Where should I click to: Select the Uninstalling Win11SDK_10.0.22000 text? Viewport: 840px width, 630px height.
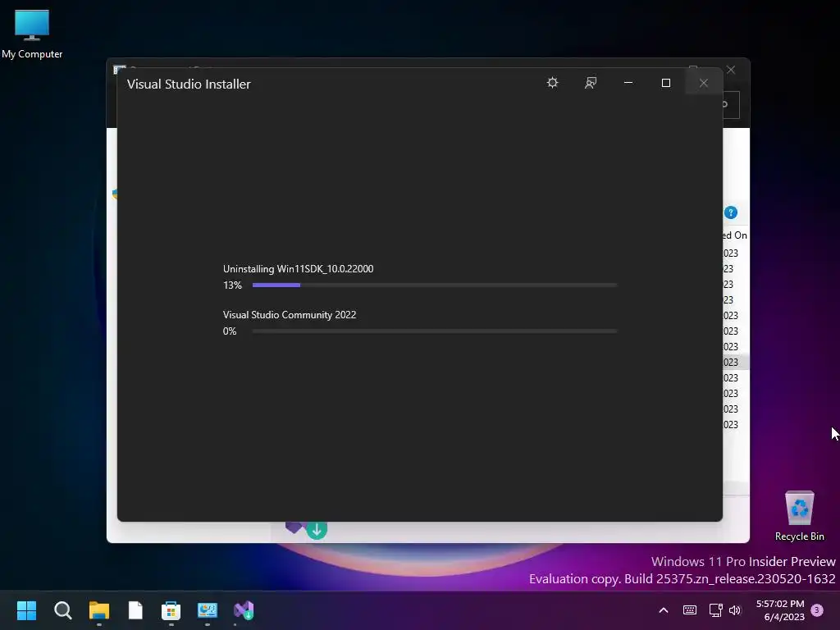pyautogui.click(x=298, y=269)
